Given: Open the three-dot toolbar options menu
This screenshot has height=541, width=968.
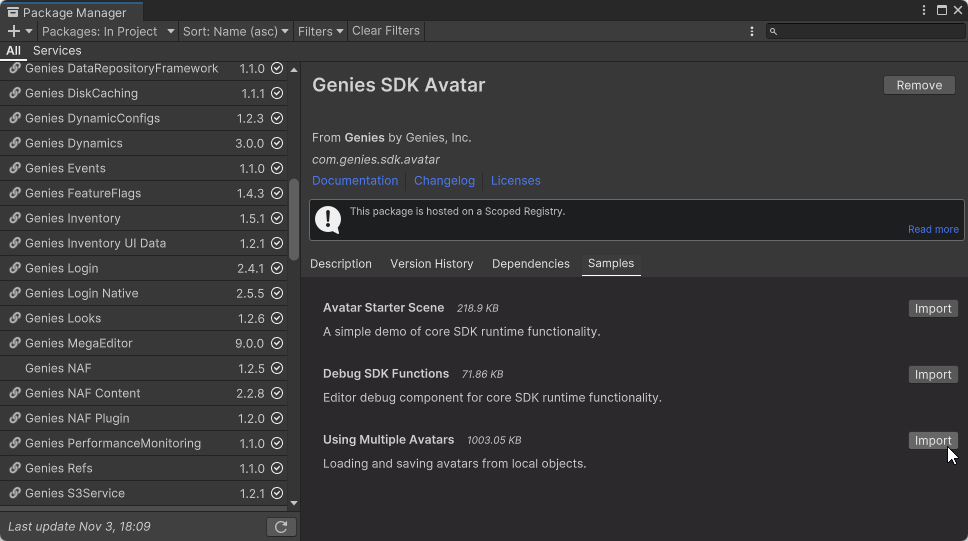Looking at the screenshot, I should click(x=752, y=31).
